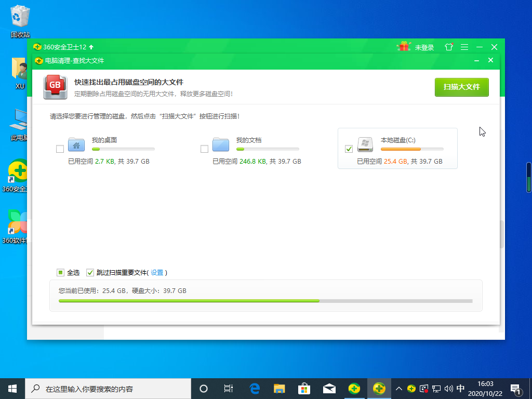This screenshot has height=399, width=532.
Task: Open Microsoft Edge from the taskbar
Action: (x=255, y=388)
